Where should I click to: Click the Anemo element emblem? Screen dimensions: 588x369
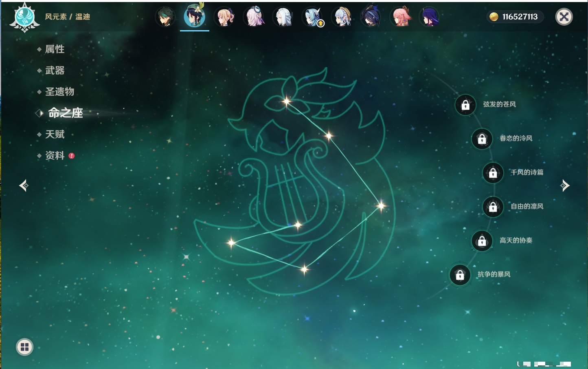click(x=24, y=18)
